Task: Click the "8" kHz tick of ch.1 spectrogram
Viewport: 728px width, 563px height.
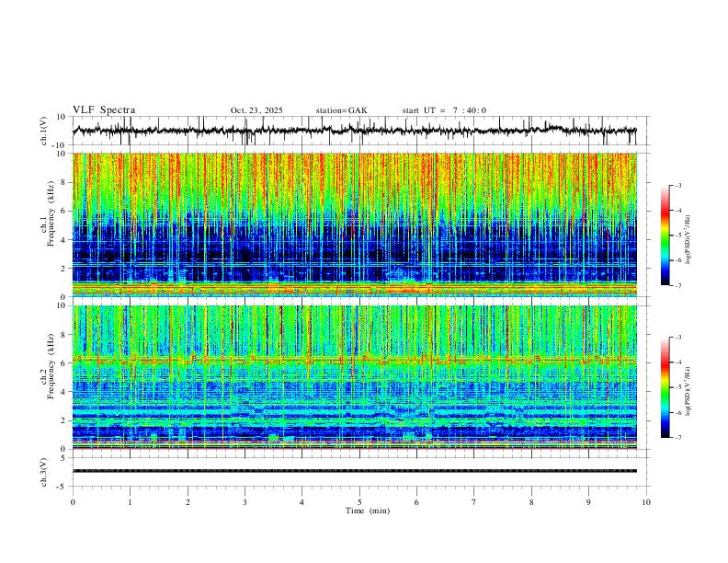Action: click(x=64, y=182)
